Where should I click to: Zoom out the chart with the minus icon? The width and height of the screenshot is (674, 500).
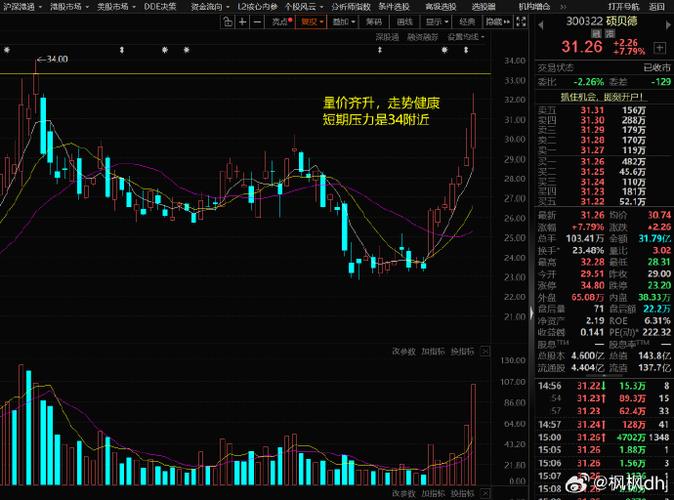(x=257, y=21)
